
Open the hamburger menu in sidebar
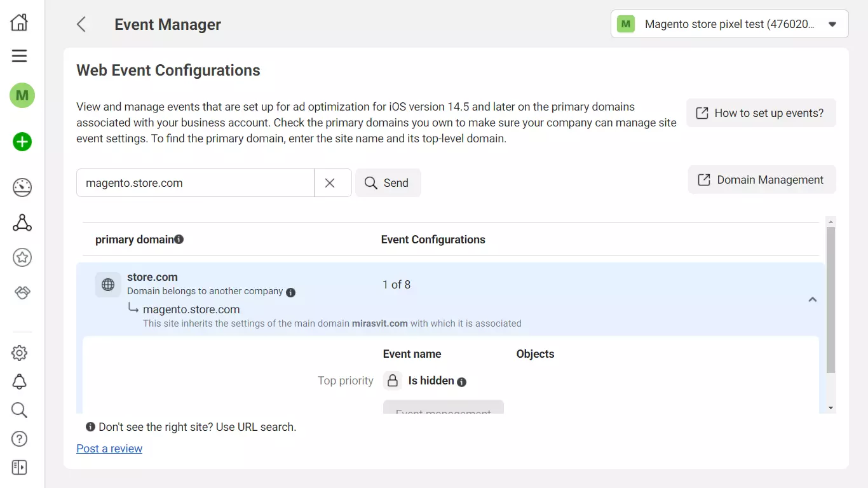20,56
